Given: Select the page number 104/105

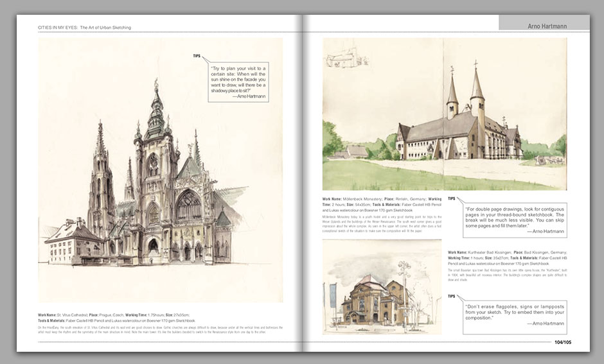Looking at the screenshot, I should pyautogui.click(x=562, y=342).
